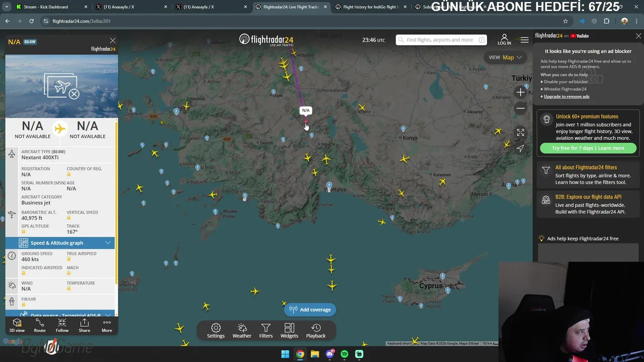The width and height of the screenshot is (644, 362).
Task: Click the Business jet category text
Action: pos(36,203)
